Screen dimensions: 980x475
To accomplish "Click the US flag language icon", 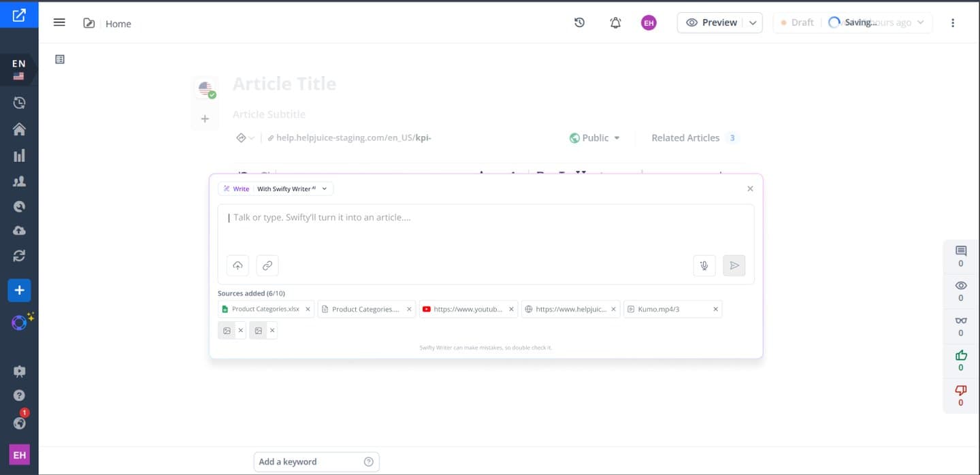I will [206, 88].
